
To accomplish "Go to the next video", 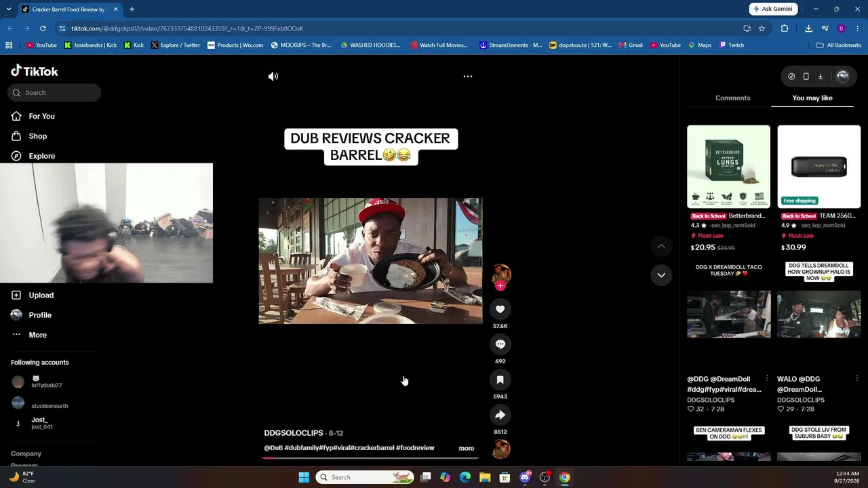I will click(x=661, y=274).
